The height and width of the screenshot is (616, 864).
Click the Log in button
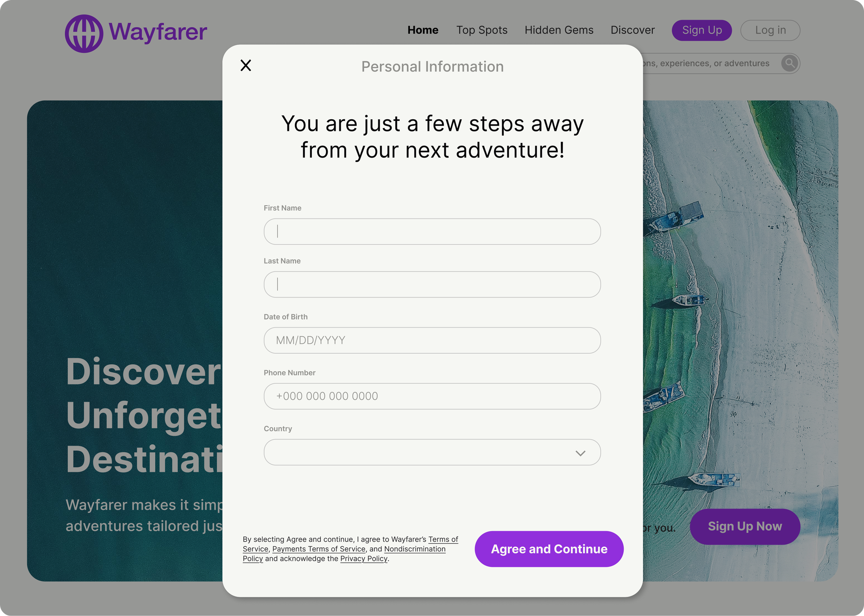(770, 30)
